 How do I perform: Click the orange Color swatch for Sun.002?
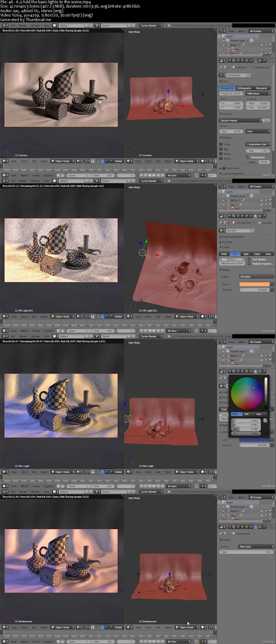[x=255, y=284]
